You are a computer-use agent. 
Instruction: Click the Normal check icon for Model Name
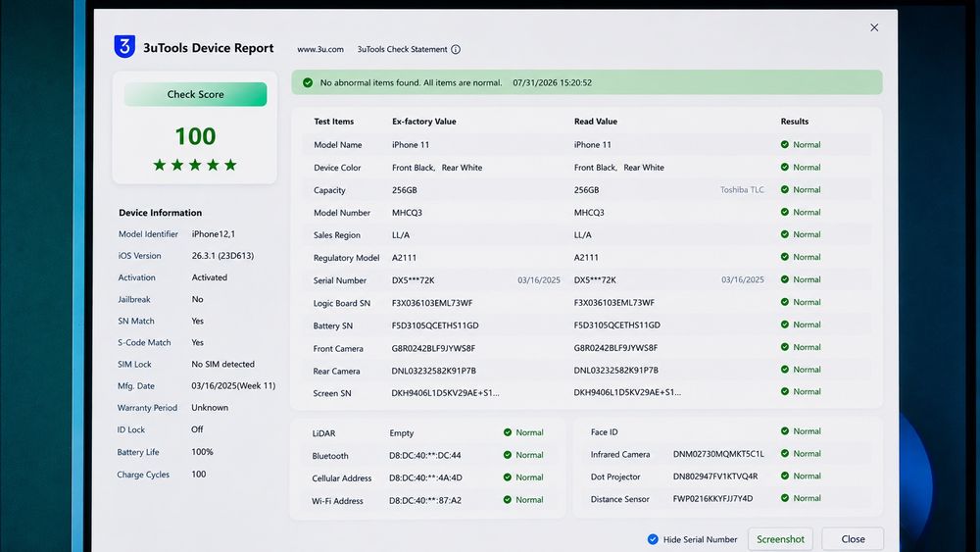tap(784, 144)
